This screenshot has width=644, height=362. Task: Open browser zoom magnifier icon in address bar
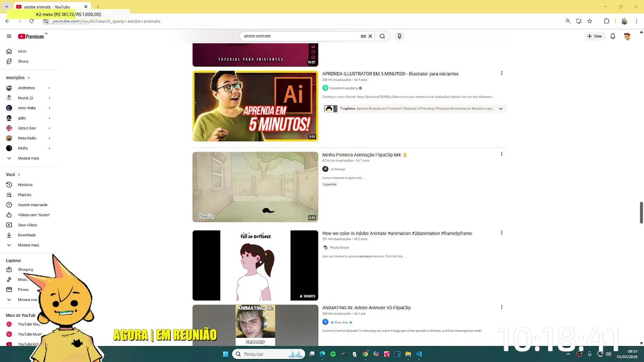click(568, 21)
